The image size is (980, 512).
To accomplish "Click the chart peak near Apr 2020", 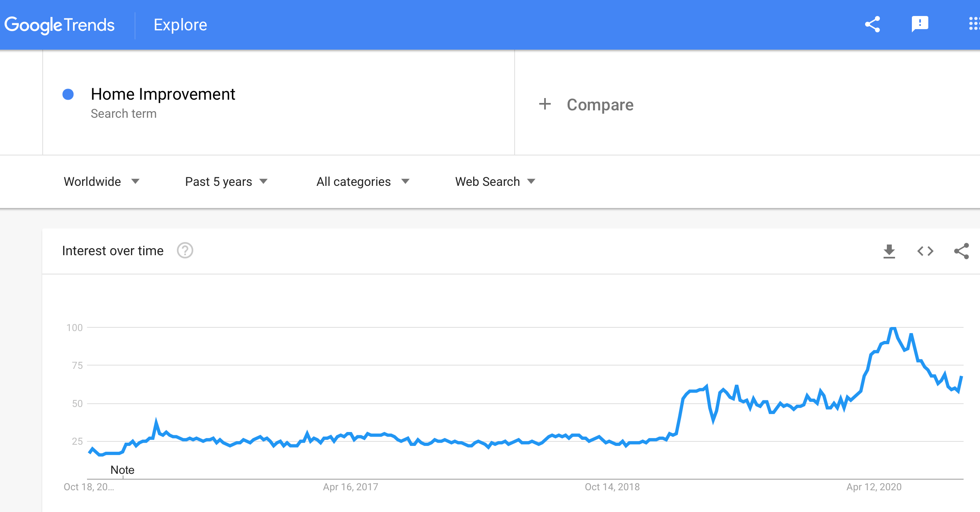I will 893,328.
